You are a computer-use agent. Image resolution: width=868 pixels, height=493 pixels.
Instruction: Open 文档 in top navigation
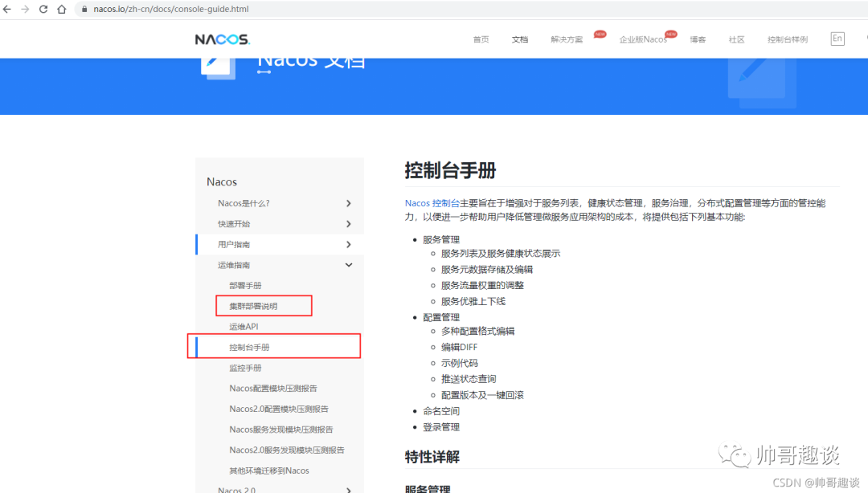pos(520,39)
